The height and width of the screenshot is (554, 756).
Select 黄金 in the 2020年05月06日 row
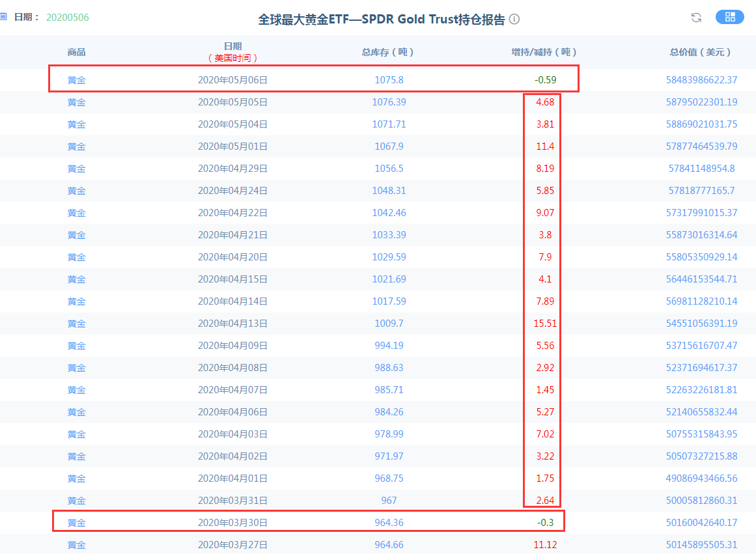[x=76, y=80]
